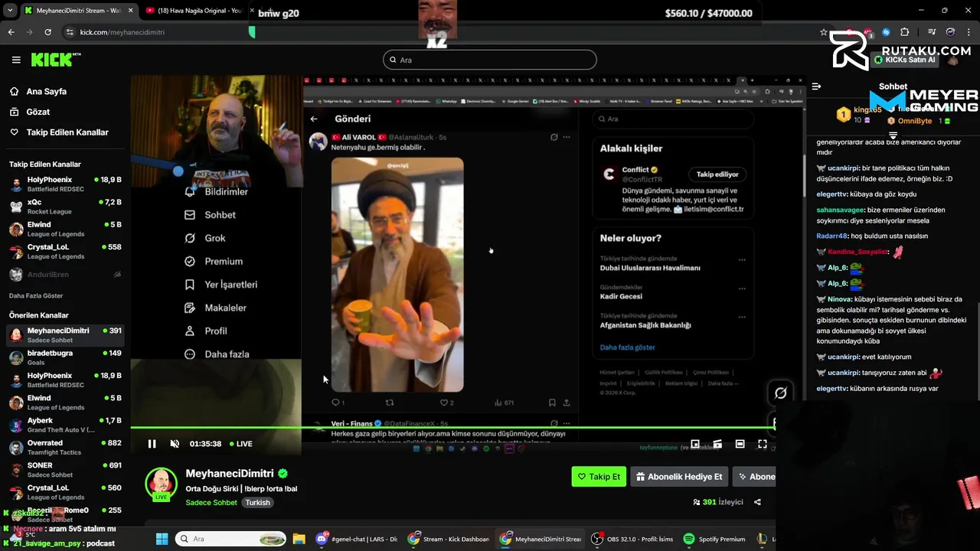Open tab search dropdown arrow
Screen dimensions: 980x551
pos(10,11)
